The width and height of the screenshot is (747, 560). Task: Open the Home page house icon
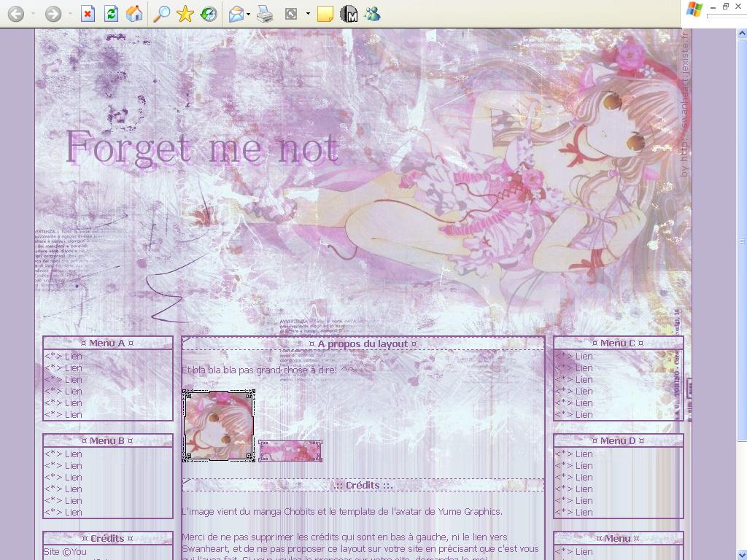[x=134, y=14]
